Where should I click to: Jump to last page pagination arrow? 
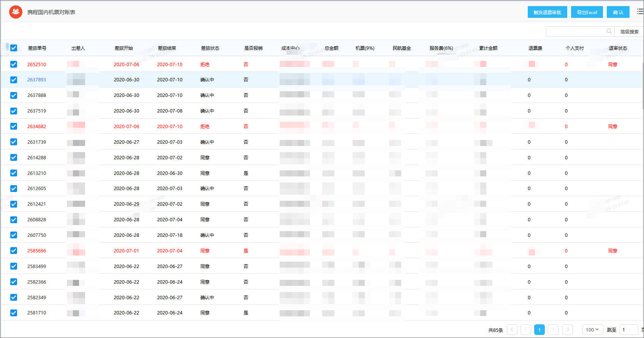567,330
